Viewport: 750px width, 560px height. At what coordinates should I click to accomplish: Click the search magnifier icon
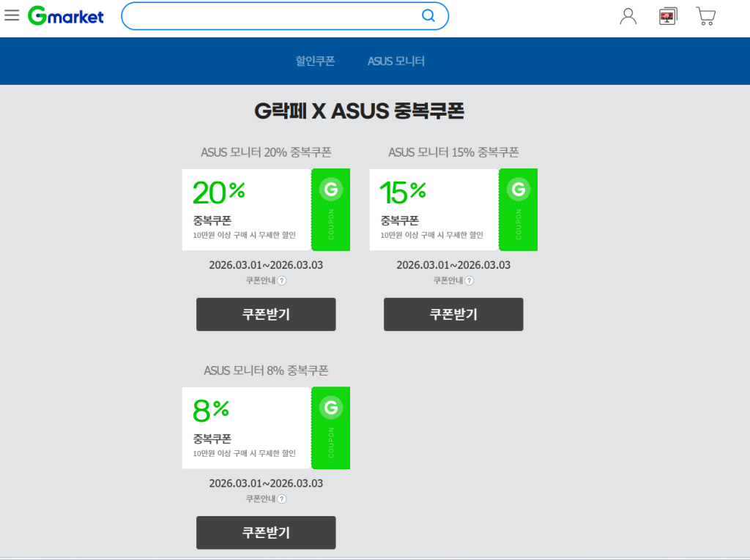tap(428, 15)
